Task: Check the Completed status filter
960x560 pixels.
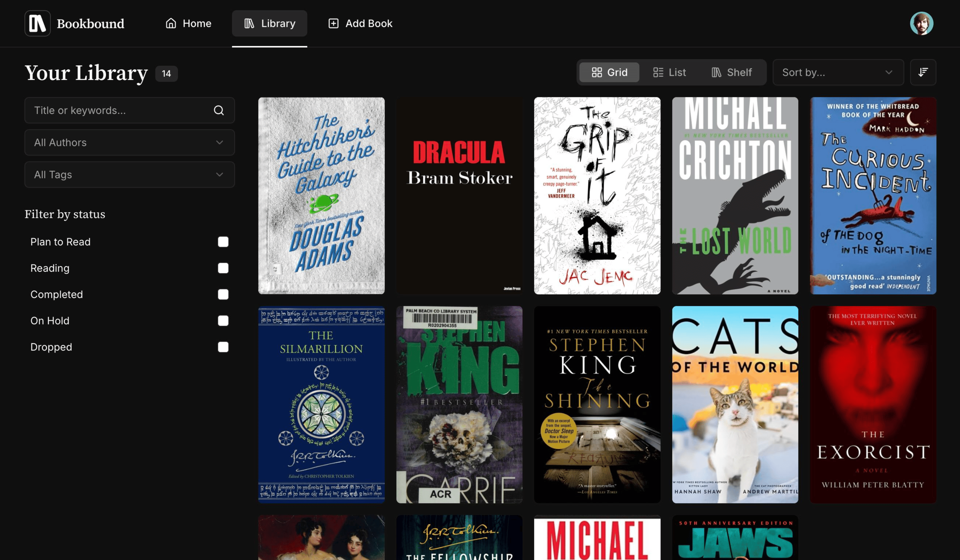Action: (223, 294)
